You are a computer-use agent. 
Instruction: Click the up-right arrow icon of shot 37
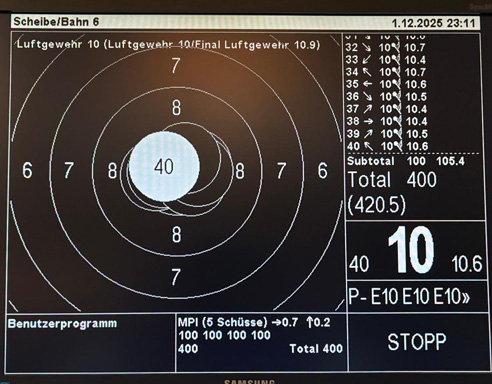368,109
